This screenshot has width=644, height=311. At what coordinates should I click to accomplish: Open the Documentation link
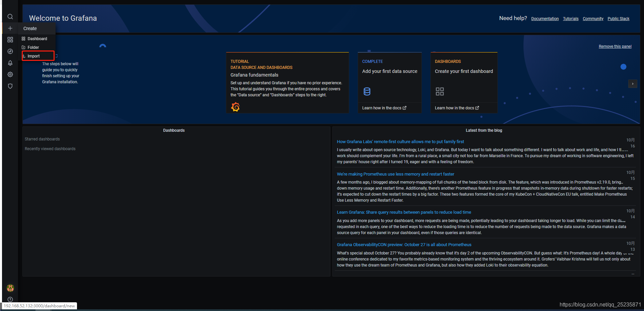(x=545, y=19)
